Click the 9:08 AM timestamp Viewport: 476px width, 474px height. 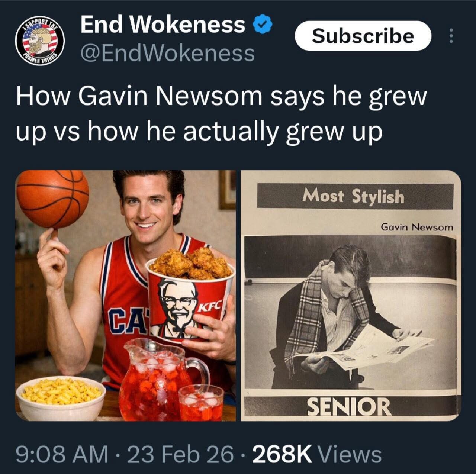click(x=62, y=455)
